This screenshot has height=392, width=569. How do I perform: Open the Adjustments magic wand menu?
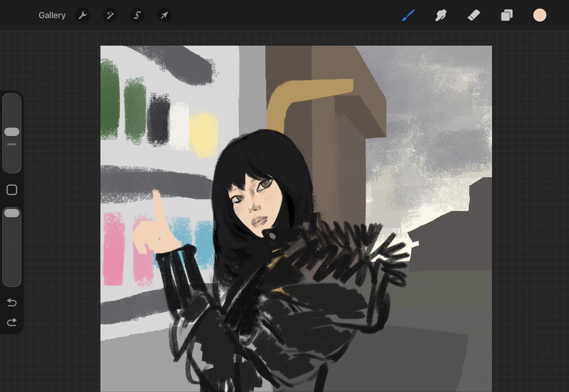pos(110,16)
